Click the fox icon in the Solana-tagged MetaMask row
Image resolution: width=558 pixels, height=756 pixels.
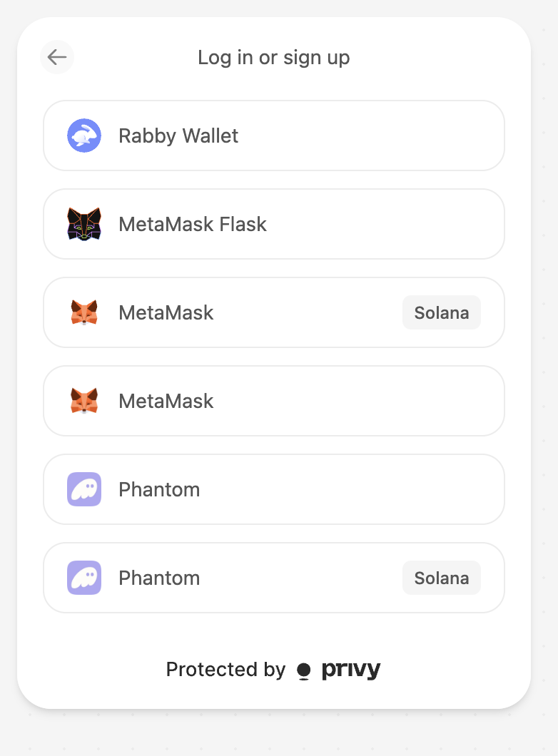(x=84, y=312)
